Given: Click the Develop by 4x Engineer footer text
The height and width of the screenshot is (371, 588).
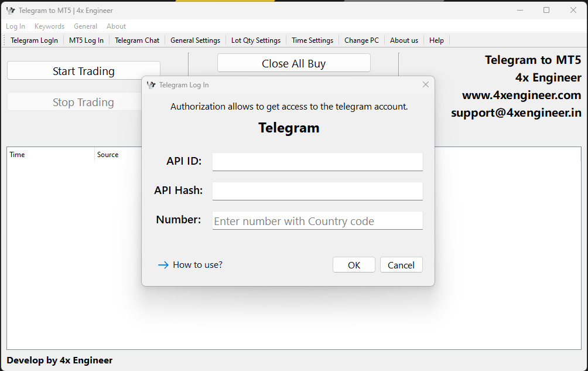Looking at the screenshot, I should (x=60, y=360).
